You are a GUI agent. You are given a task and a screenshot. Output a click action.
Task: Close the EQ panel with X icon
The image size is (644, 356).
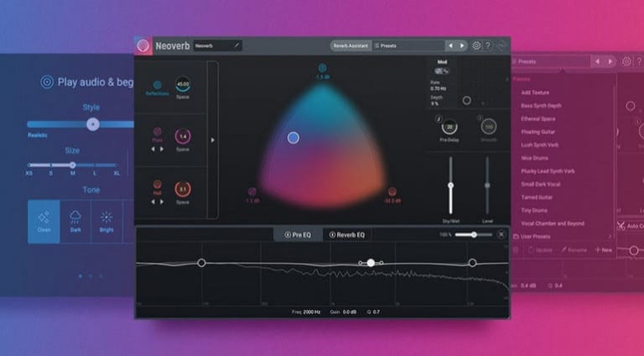(x=501, y=234)
